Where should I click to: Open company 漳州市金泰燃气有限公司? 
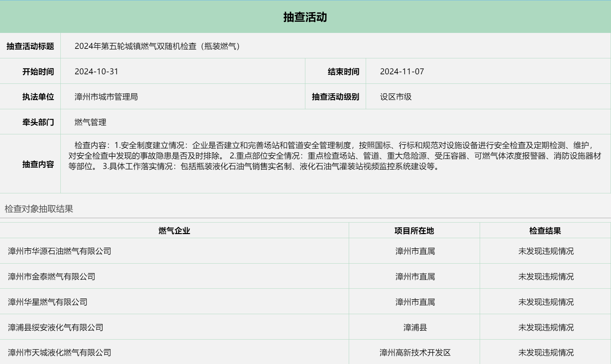point(52,277)
